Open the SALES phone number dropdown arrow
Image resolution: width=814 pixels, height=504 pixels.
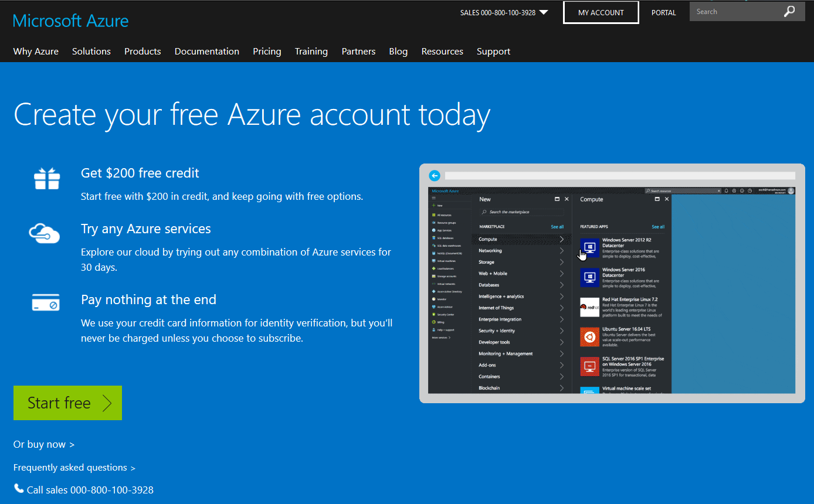click(543, 12)
